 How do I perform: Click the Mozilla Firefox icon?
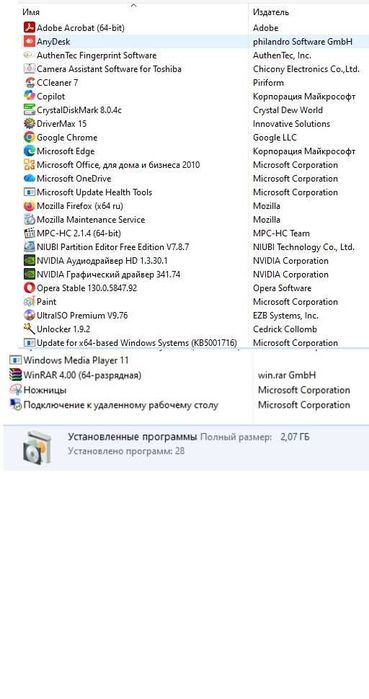pos(29,206)
